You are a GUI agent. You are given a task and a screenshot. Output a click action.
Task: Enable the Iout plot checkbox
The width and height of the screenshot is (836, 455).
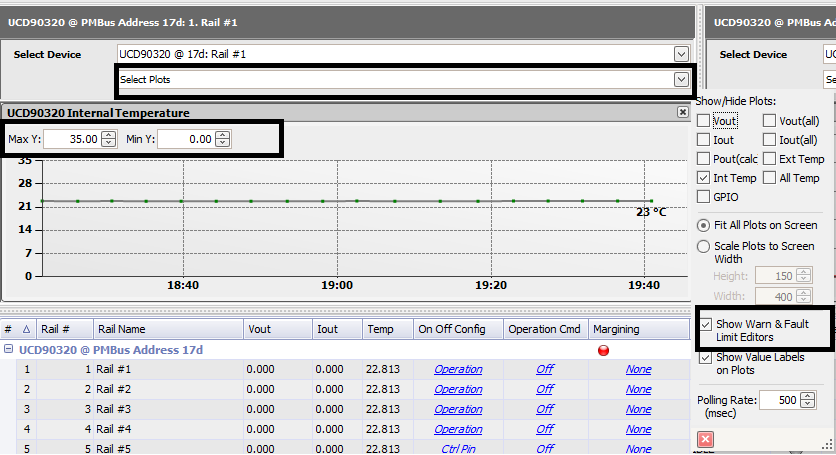(x=703, y=140)
